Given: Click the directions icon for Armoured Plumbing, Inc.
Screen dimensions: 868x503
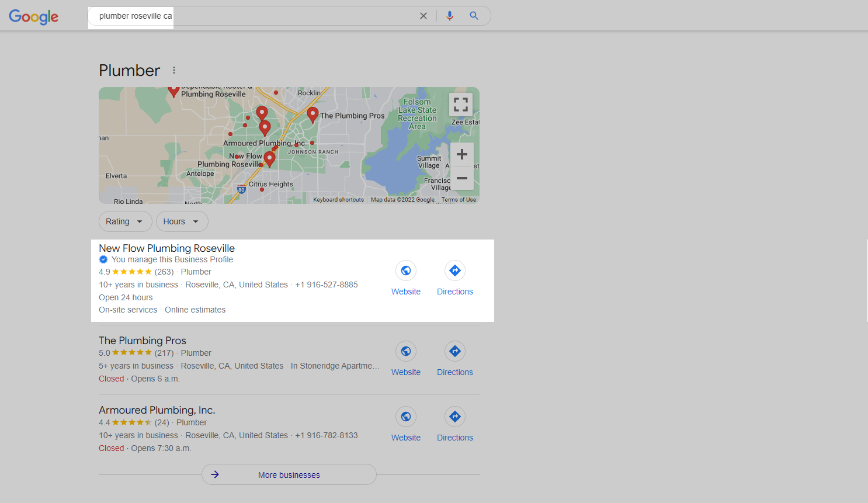Looking at the screenshot, I should click(455, 417).
